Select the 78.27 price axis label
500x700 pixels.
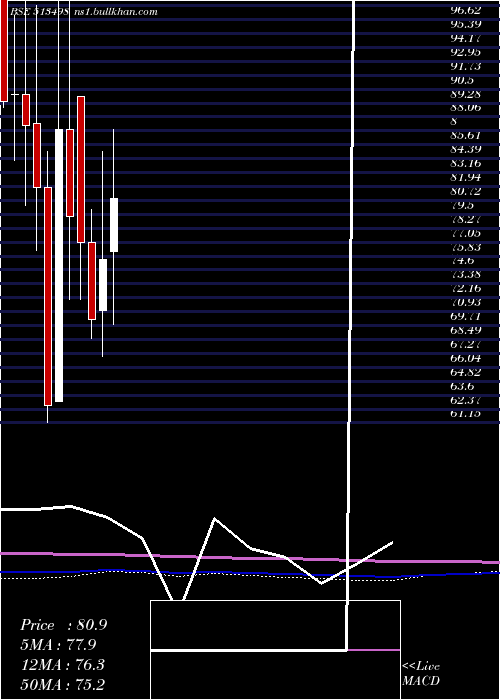(x=466, y=219)
